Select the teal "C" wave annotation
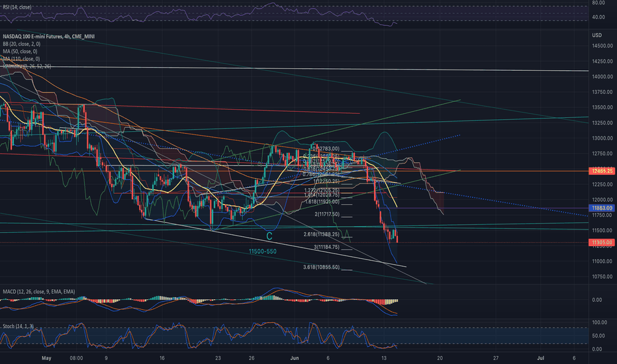The image size is (617, 364). 269,236
